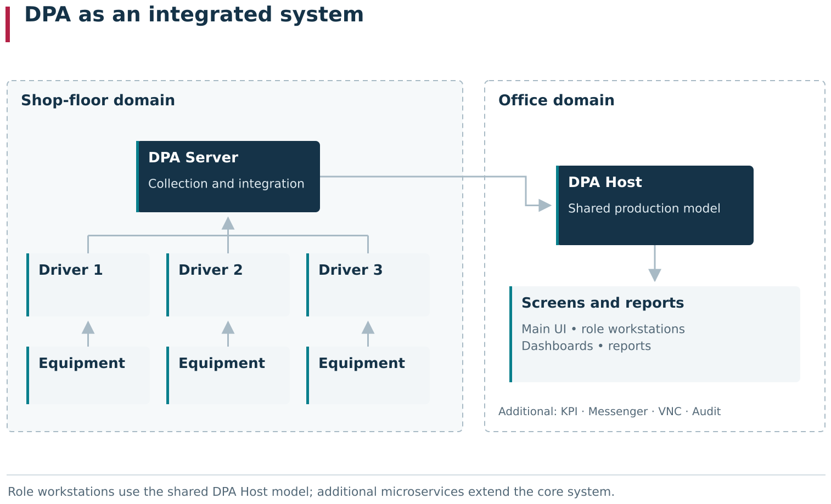The image size is (831, 504).
Task: Click the title "DPA as an integrated system"
Action: click(x=194, y=15)
